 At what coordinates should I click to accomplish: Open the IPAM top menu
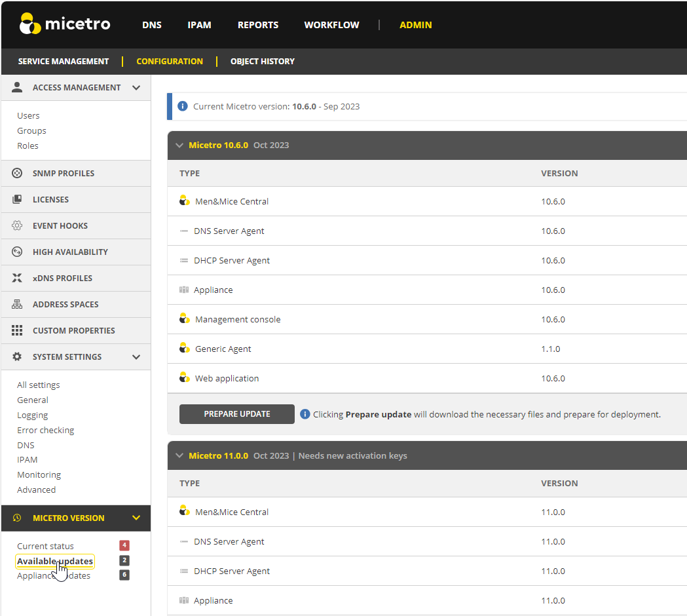pos(199,25)
